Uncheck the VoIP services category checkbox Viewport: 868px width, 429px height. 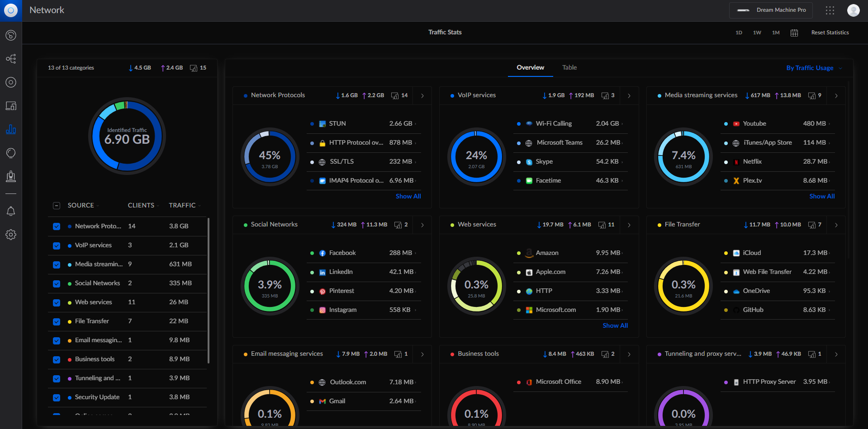click(x=57, y=245)
